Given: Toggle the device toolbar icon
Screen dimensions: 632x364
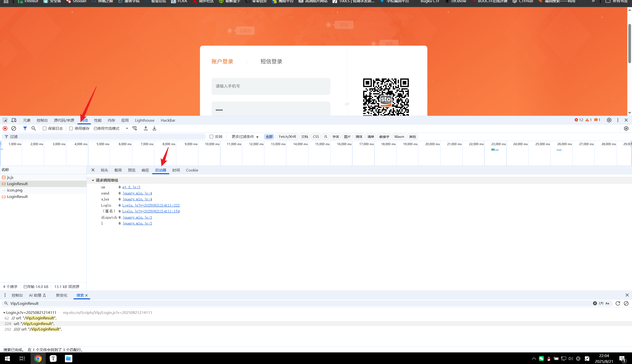Looking at the screenshot, I should [x=14, y=120].
